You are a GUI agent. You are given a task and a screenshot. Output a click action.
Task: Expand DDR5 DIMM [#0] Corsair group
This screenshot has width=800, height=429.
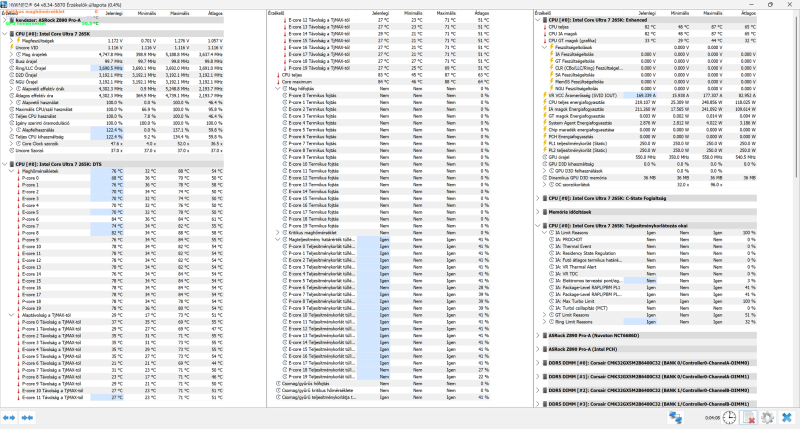(538, 363)
